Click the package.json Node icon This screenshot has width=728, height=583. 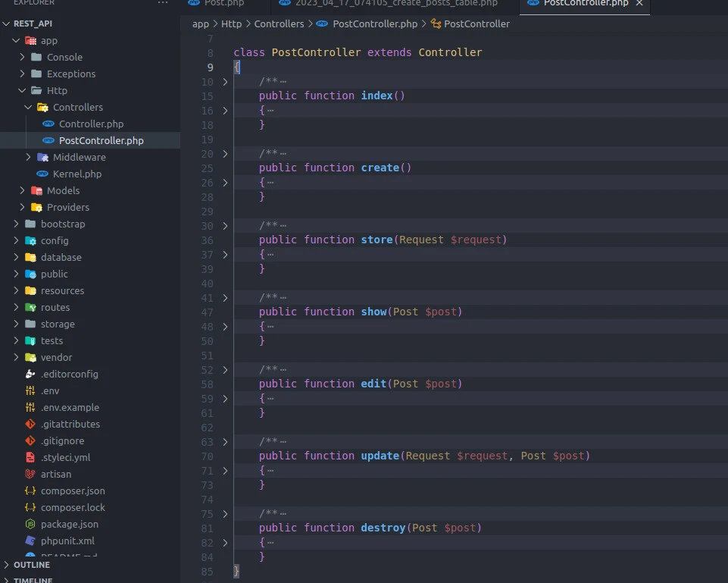30,524
